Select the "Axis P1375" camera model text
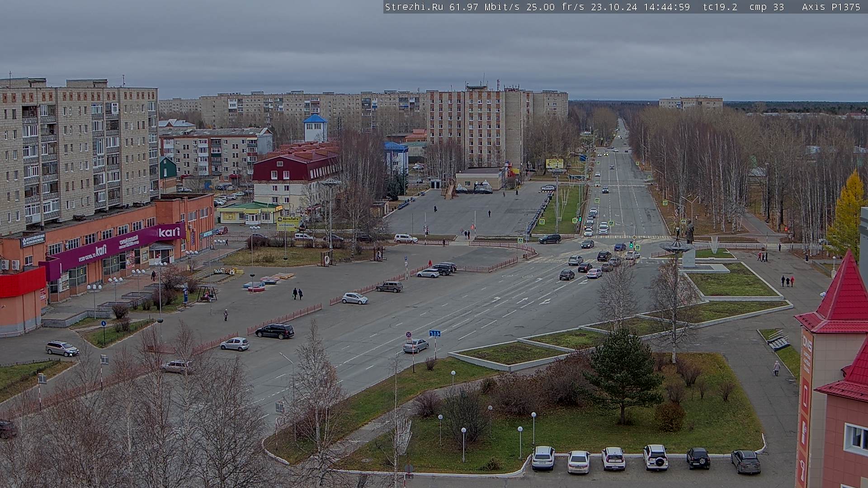Viewport: 868px width, 488px height. 831,7
